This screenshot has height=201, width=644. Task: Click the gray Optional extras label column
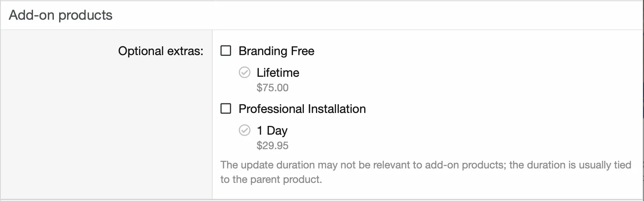tap(107, 114)
